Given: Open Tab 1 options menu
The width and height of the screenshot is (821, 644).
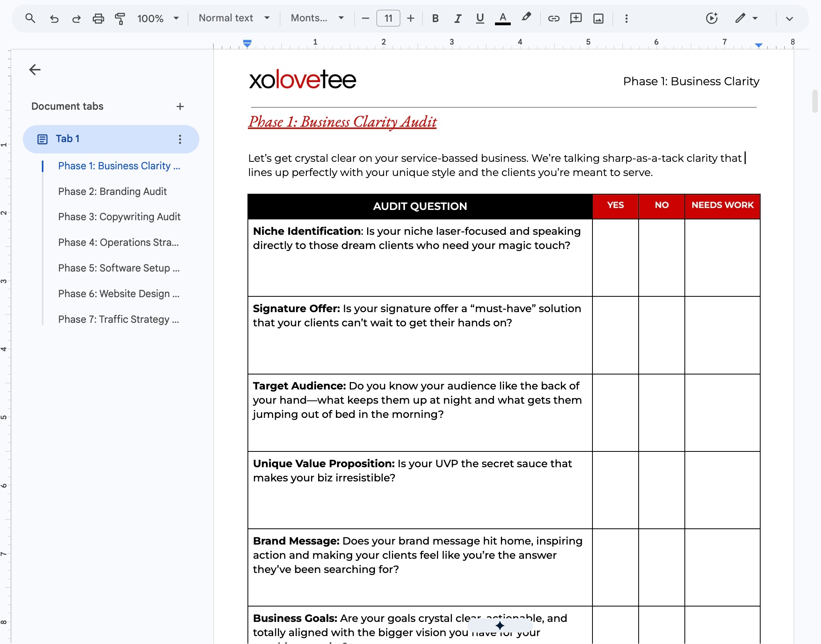Looking at the screenshot, I should pyautogui.click(x=180, y=139).
